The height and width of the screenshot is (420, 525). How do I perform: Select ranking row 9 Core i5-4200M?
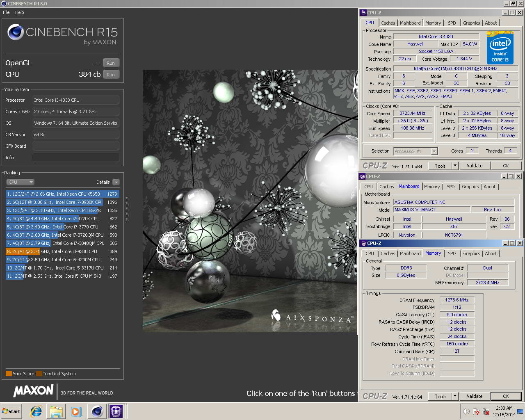tap(62, 260)
